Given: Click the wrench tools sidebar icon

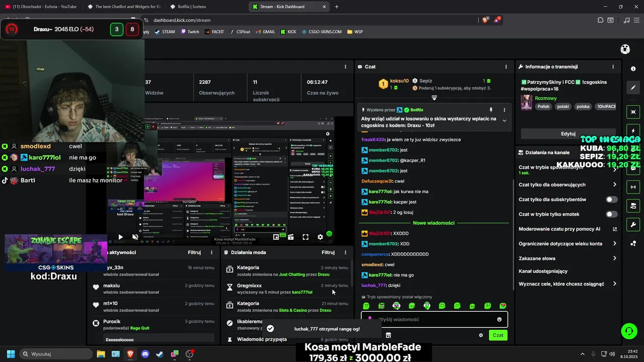Looking at the screenshot, I should (x=633, y=224).
